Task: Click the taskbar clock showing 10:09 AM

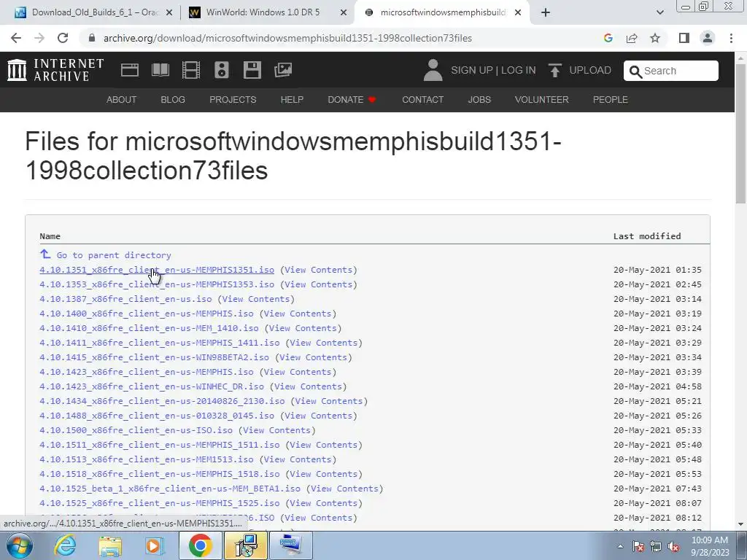Action: coord(710,546)
